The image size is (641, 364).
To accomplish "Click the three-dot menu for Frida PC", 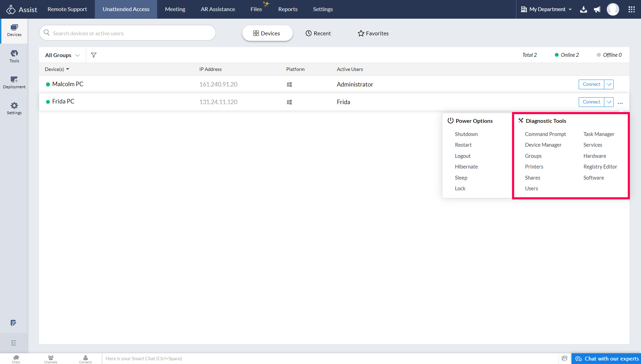I will [620, 103].
